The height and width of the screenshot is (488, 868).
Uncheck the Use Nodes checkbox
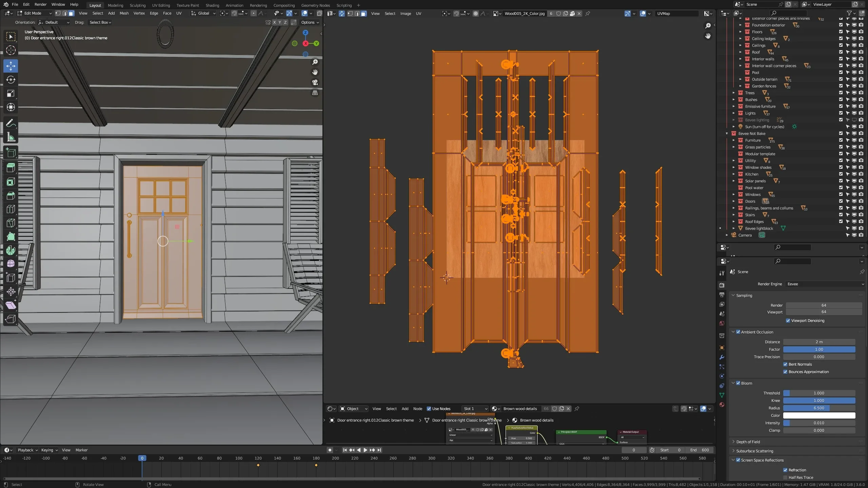click(429, 409)
